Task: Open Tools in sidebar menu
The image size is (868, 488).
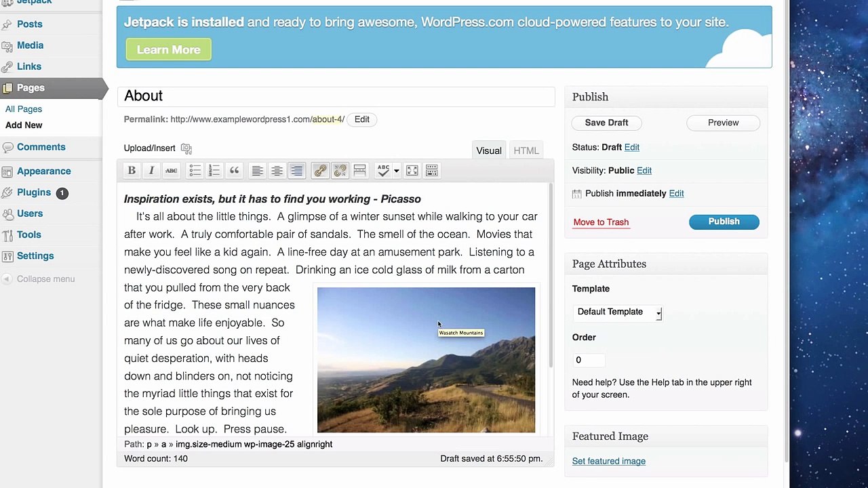Action: pyautogui.click(x=29, y=235)
